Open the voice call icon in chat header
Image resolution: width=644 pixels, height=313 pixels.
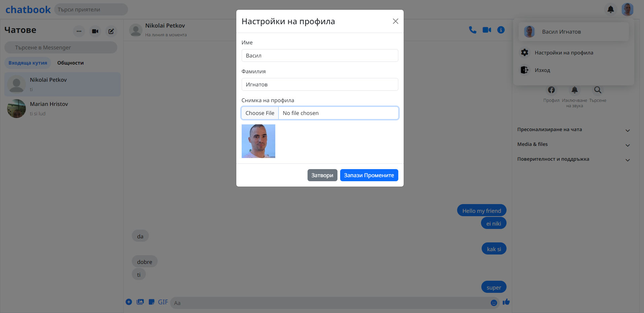point(473,30)
